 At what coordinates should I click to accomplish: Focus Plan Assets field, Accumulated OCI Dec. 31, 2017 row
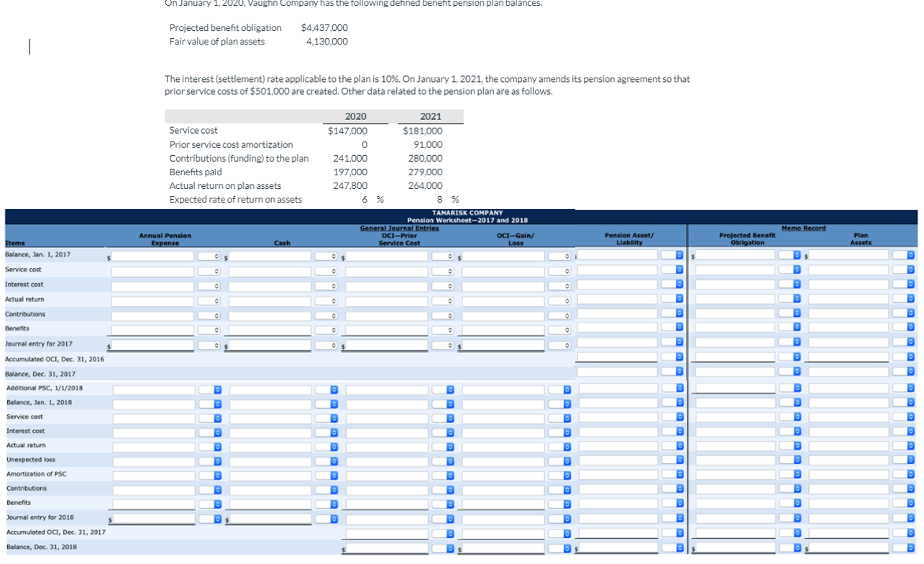pyautogui.click(x=850, y=534)
